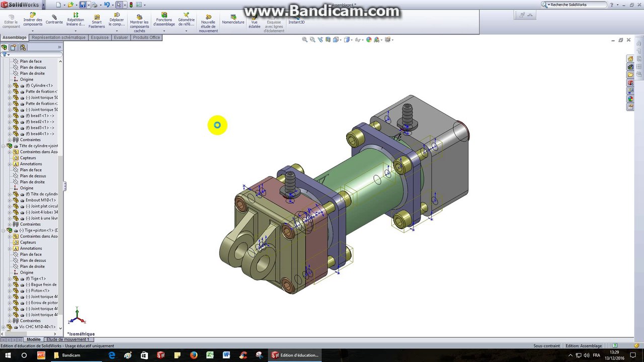Open Design Library task pane icon
This screenshot has width=644, height=362.
(x=630, y=67)
